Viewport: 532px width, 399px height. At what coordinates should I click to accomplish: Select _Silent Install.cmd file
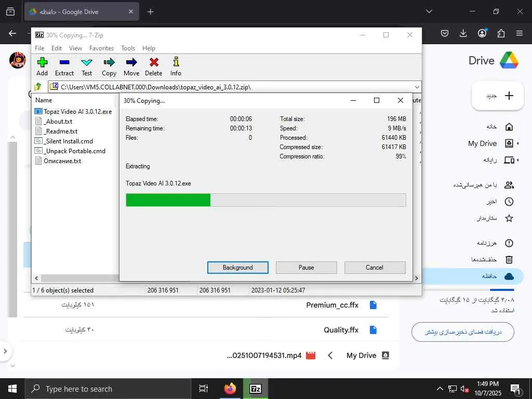64,141
